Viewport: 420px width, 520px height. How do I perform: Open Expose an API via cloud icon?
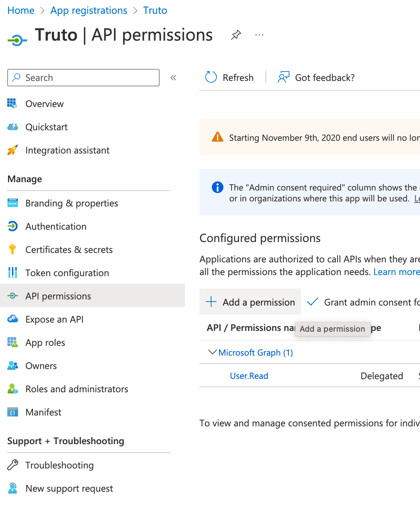point(12,319)
